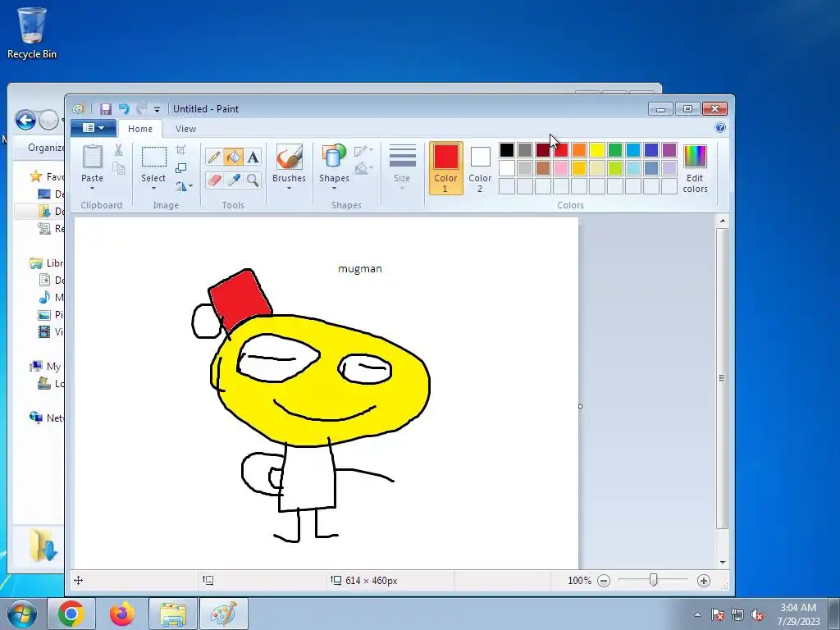Open the shape Fill dropdown
Screen dimensions: 840x630
[x=363, y=169]
